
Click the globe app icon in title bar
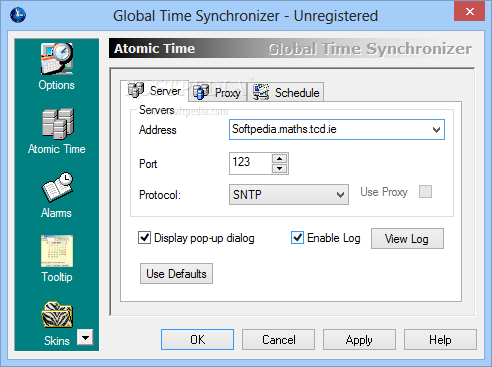18,15
